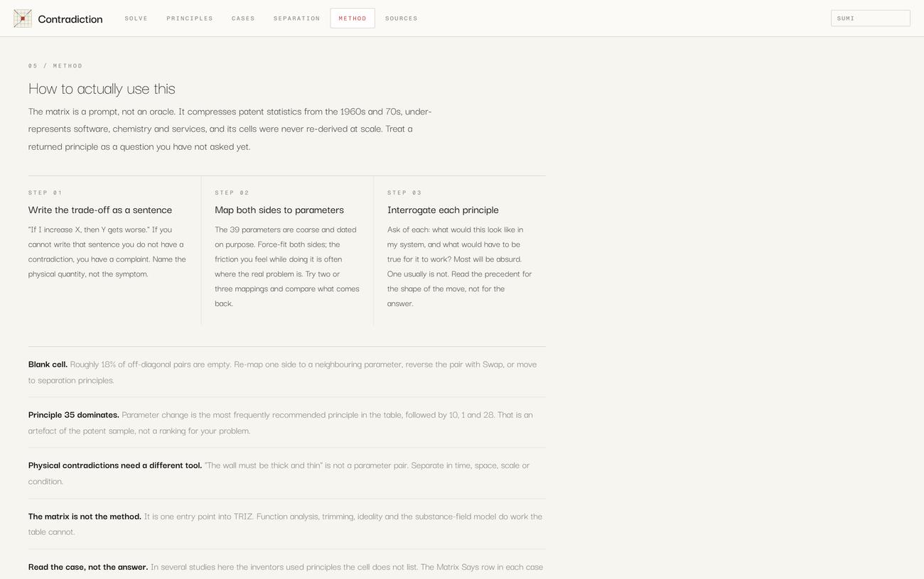Navigate to the Separation page
924x579 pixels.
(x=297, y=18)
